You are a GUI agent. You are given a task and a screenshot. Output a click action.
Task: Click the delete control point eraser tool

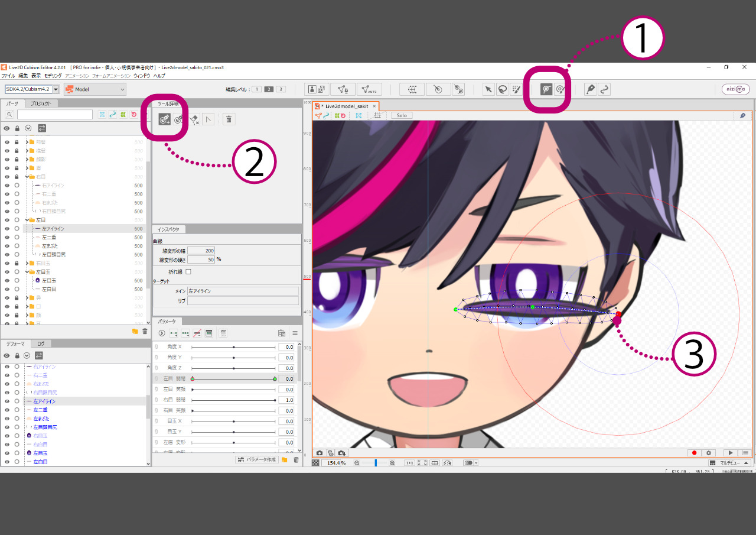tap(194, 119)
